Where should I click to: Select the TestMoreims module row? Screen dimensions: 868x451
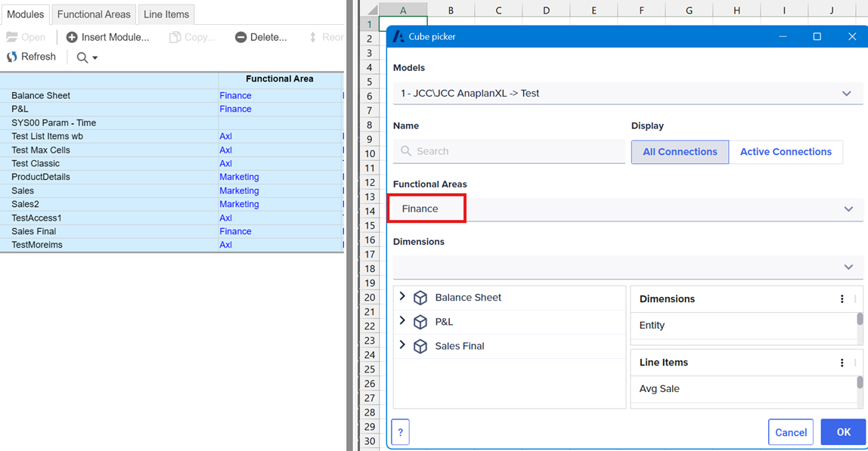tap(172, 245)
